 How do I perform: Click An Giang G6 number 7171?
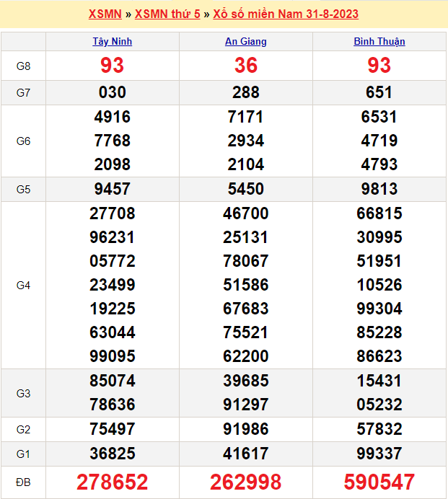click(x=246, y=117)
